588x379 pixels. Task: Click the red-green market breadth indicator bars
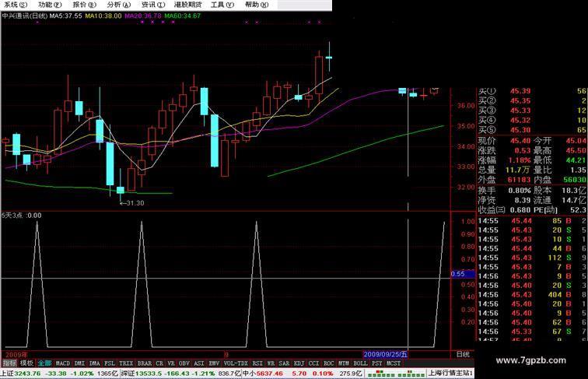click(395, 374)
